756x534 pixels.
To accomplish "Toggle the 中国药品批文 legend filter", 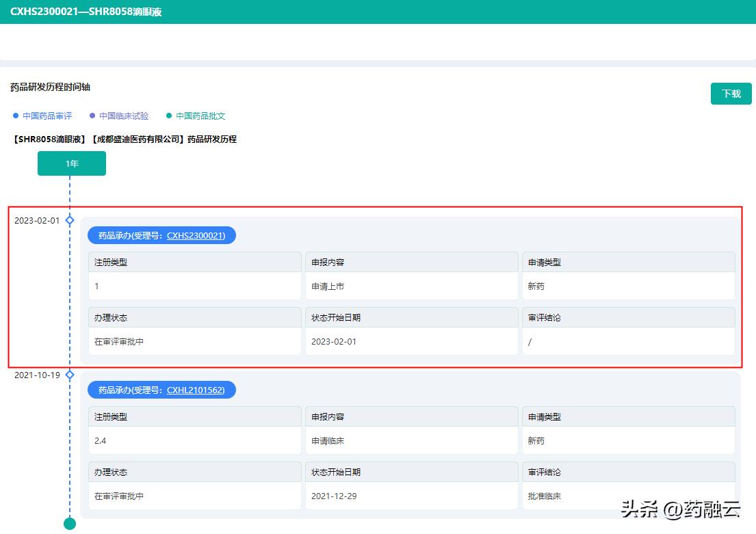I will pos(198,116).
